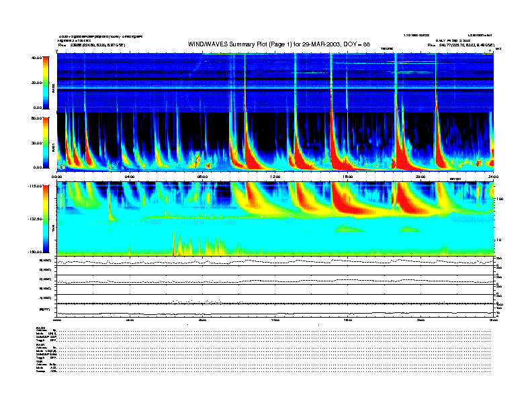Screen dimensions: 532x411
Task: Click the 40.00 label on RAD2 color scale
Action: [x=36, y=58]
